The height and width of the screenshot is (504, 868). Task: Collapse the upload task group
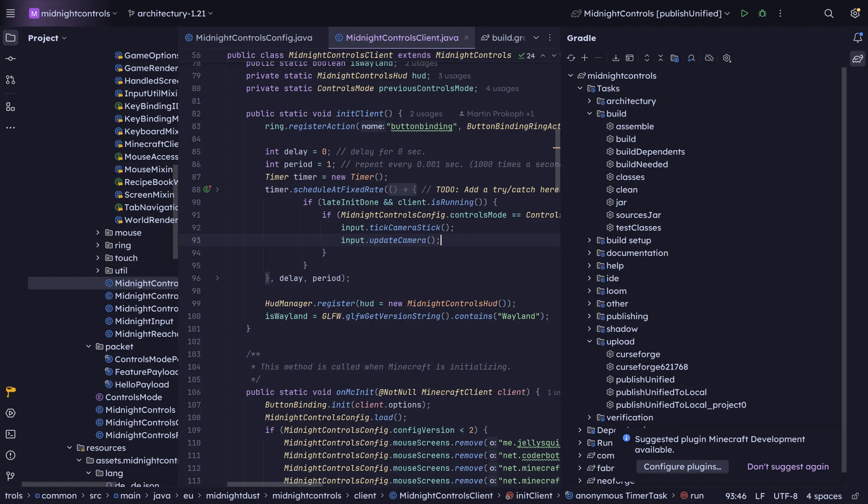pos(589,341)
